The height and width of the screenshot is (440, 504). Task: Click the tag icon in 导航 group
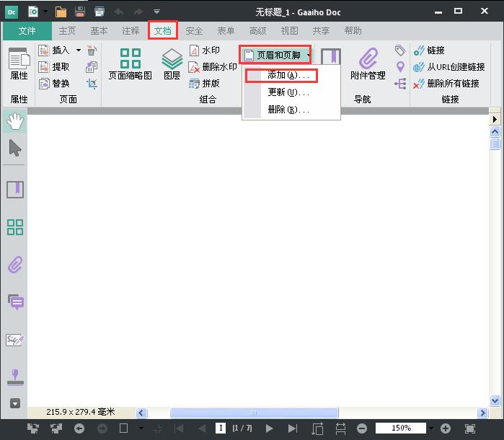pos(400,50)
